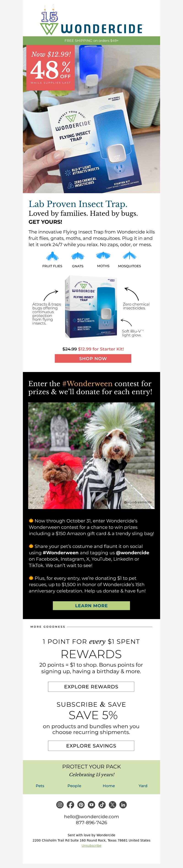The height and width of the screenshot is (868, 183).
Task: Click the Wondercide 15th anniversary logo
Action: pos(91,20)
